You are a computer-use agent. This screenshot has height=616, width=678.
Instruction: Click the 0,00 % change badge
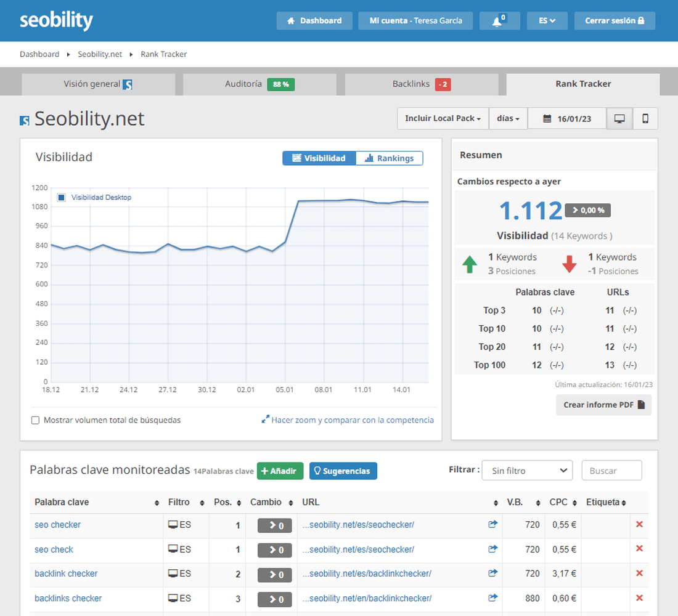(587, 210)
